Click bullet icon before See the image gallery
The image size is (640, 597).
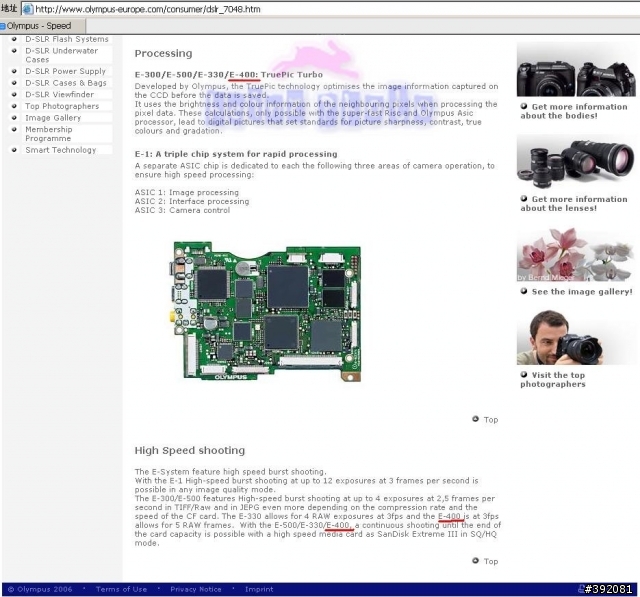point(524,291)
